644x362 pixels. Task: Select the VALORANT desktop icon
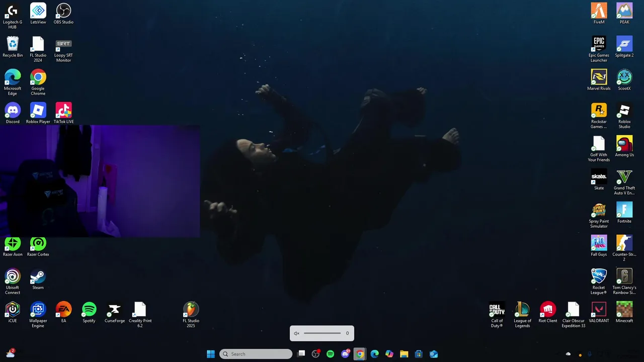599,312
